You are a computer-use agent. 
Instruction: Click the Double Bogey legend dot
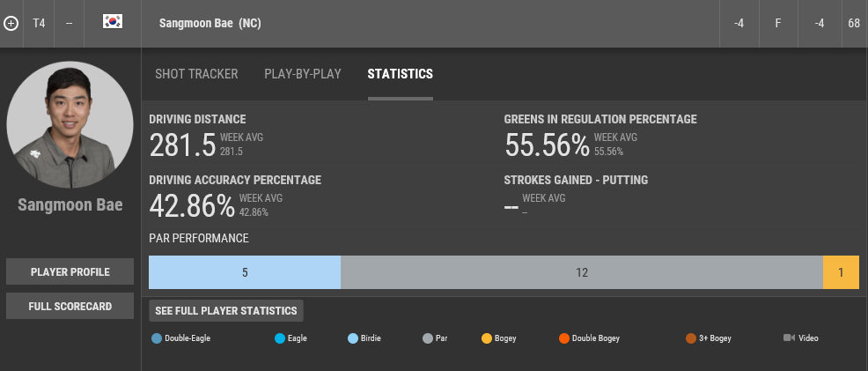(563, 338)
